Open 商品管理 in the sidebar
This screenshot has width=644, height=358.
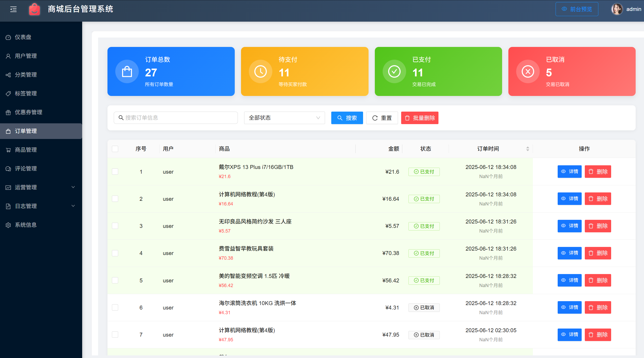[26, 150]
